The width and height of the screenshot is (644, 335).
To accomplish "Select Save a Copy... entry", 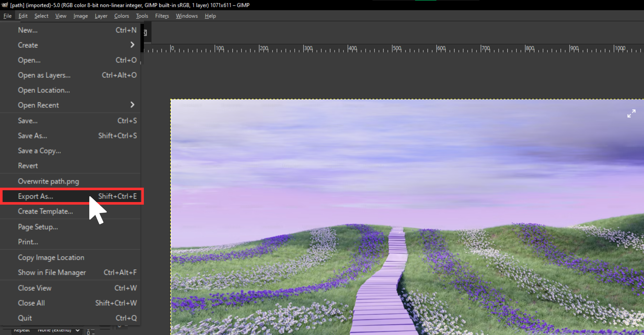I will 70,151.
